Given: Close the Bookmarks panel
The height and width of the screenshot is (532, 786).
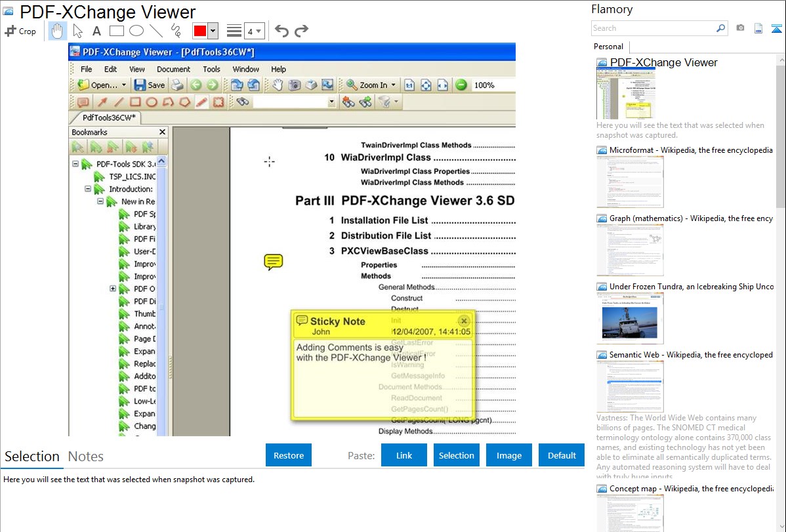Looking at the screenshot, I should pos(162,132).
